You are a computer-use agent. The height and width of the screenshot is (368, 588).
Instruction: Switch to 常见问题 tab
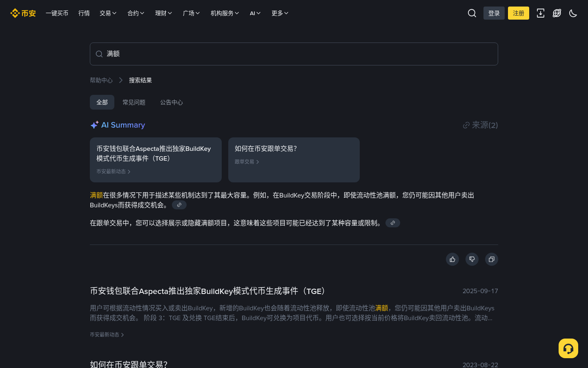point(134,102)
